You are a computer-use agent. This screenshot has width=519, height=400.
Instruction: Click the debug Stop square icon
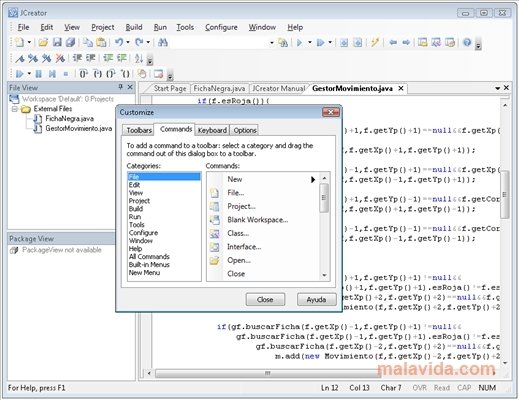tap(66, 74)
